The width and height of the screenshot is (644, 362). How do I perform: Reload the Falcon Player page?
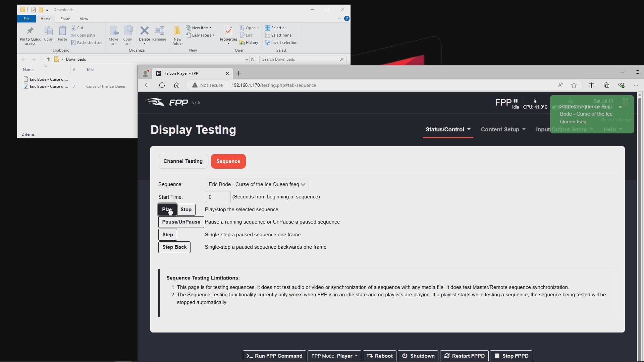(162, 85)
